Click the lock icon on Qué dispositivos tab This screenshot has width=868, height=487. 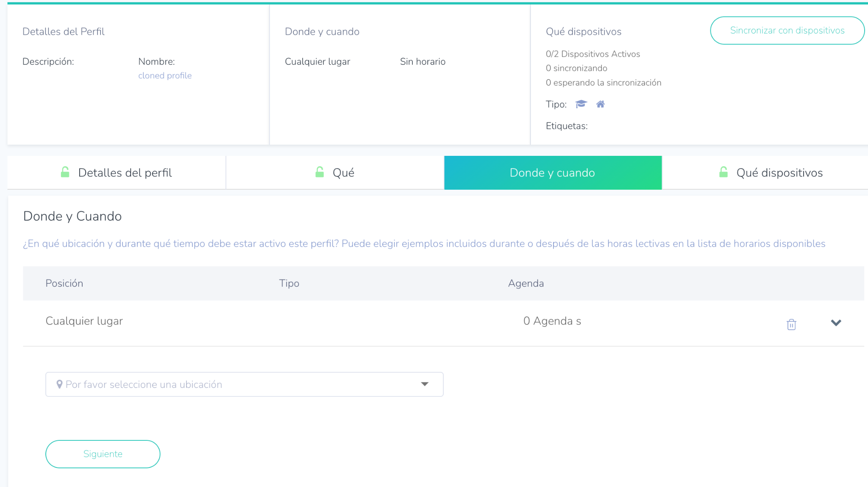tap(723, 172)
